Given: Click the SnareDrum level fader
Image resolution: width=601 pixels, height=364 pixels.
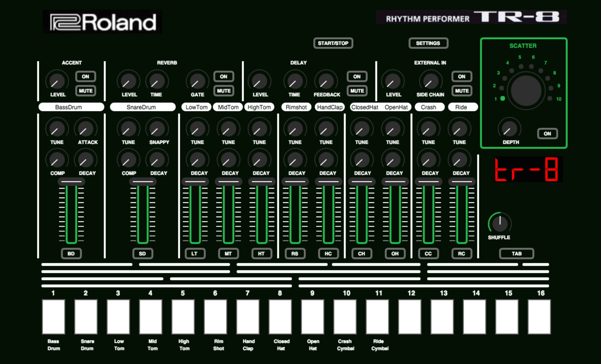Looking at the screenshot, I should pos(143,211).
